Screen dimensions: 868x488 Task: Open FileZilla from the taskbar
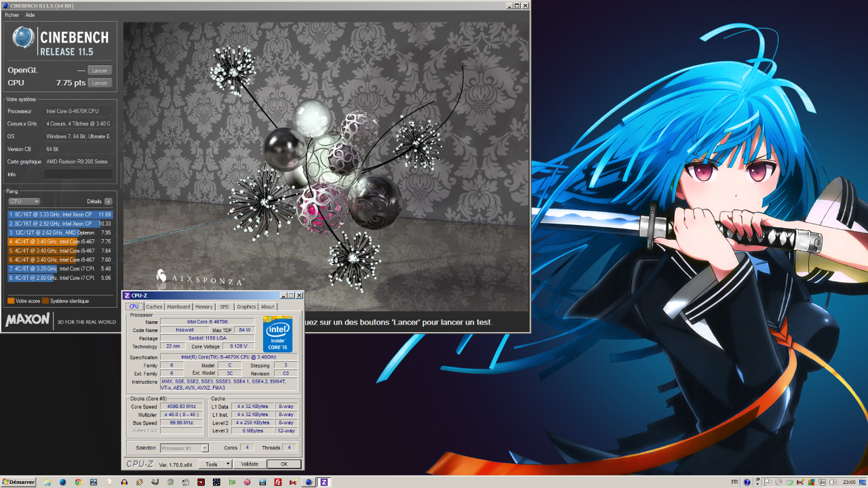click(278, 483)
